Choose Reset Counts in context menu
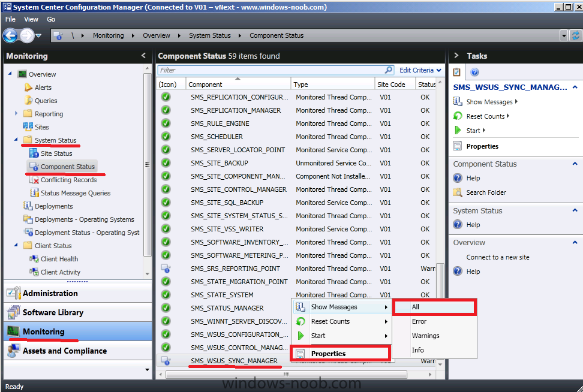The height and width of the screenshot is (392, 583). (x=341, y=321)
